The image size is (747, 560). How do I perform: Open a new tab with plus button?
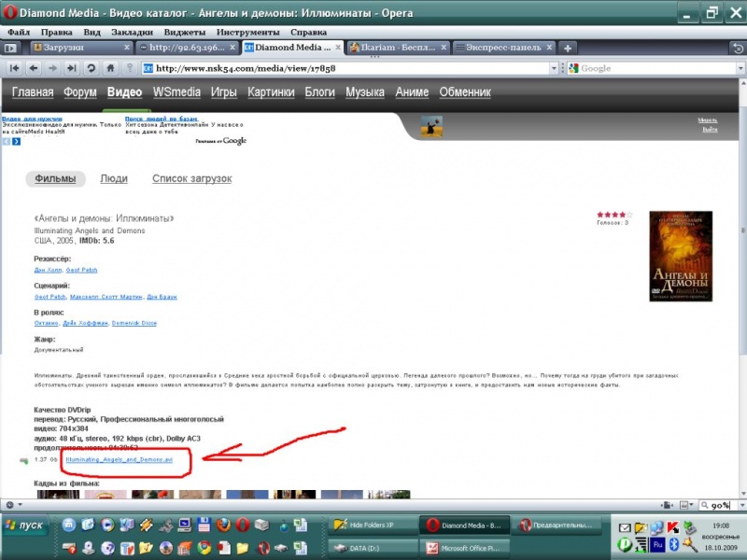(568, 47)
